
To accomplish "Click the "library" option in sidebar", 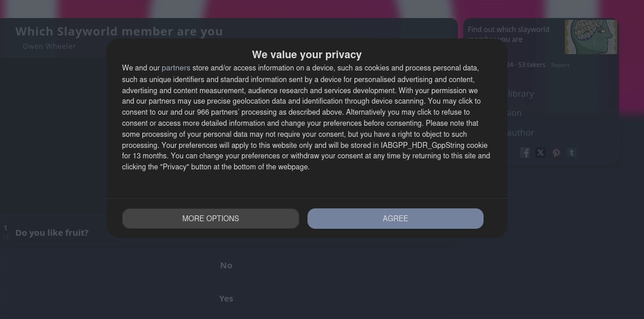I will 520,94.
